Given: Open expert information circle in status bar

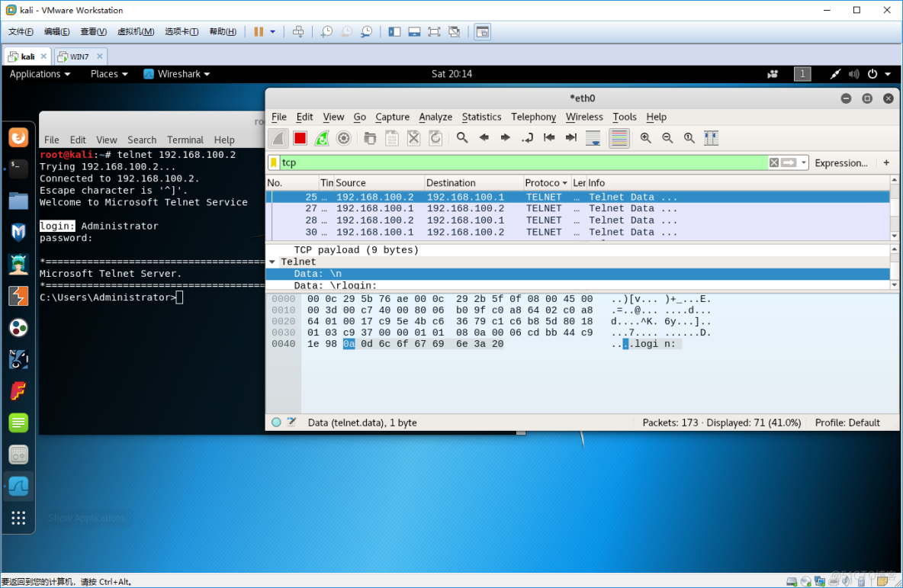Looking at the screenshot, I should point(276,423).
